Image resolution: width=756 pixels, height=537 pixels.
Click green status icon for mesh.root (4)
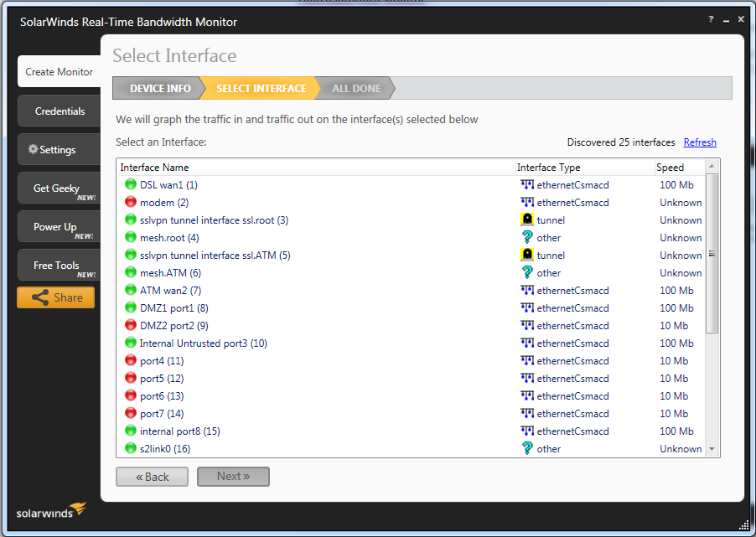pyautogui.click(x=131, y=237)
